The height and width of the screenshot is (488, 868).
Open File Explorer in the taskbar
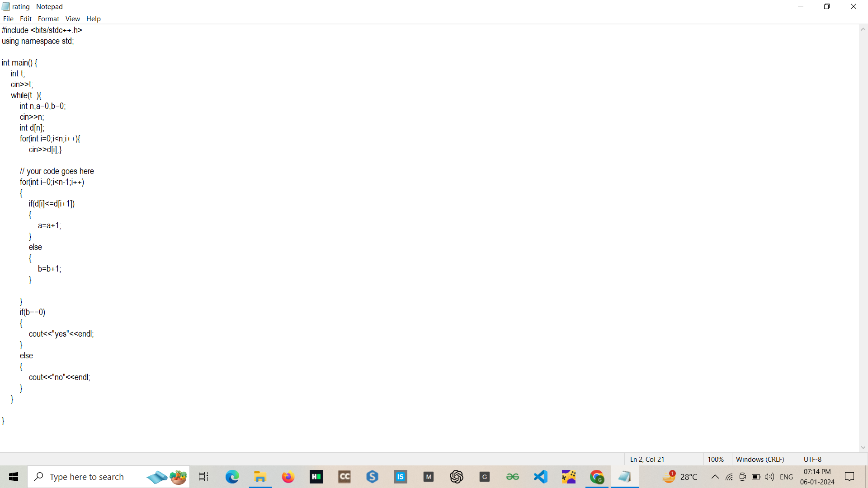coord(260,477)
